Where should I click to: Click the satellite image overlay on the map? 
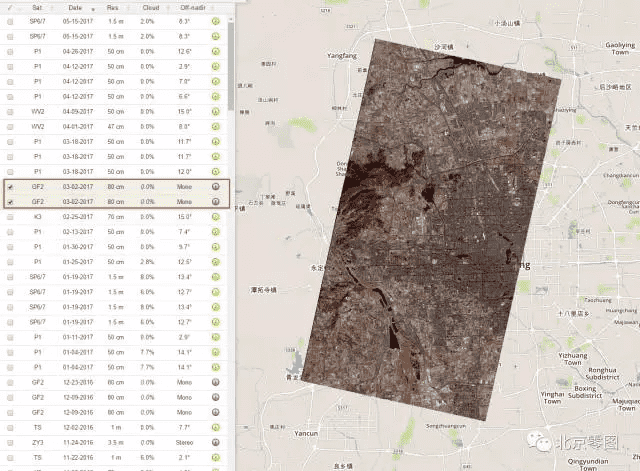[431, 229]
